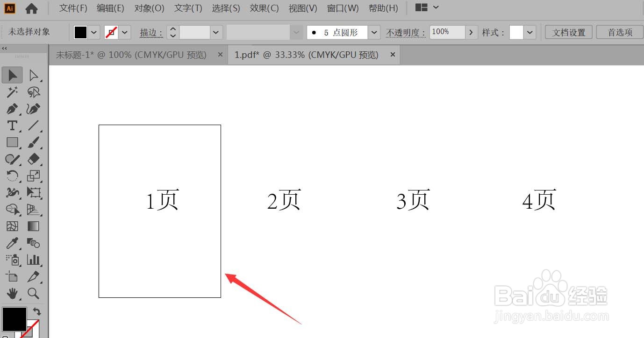Click the stroke none swatch in control bar
This screenshot has width=644, height=338.
click(x=111, y=32)
